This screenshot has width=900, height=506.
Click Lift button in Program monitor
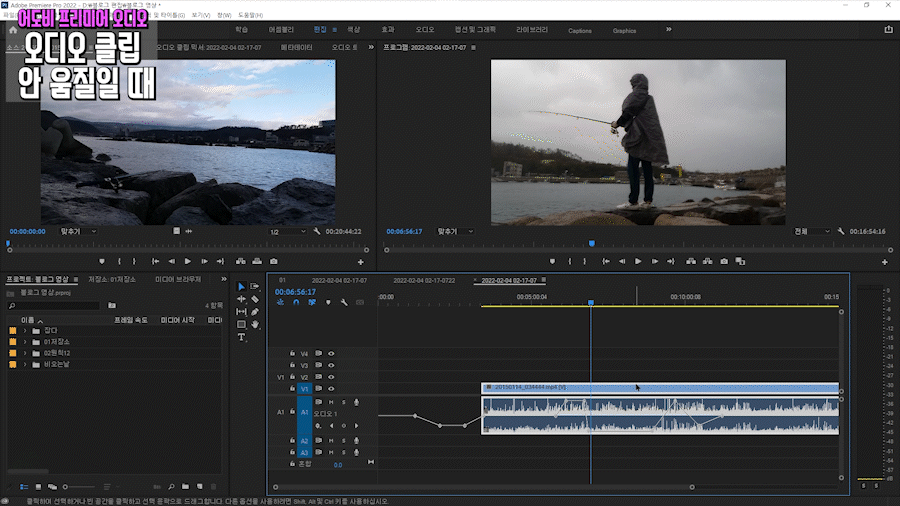[691, 262]
